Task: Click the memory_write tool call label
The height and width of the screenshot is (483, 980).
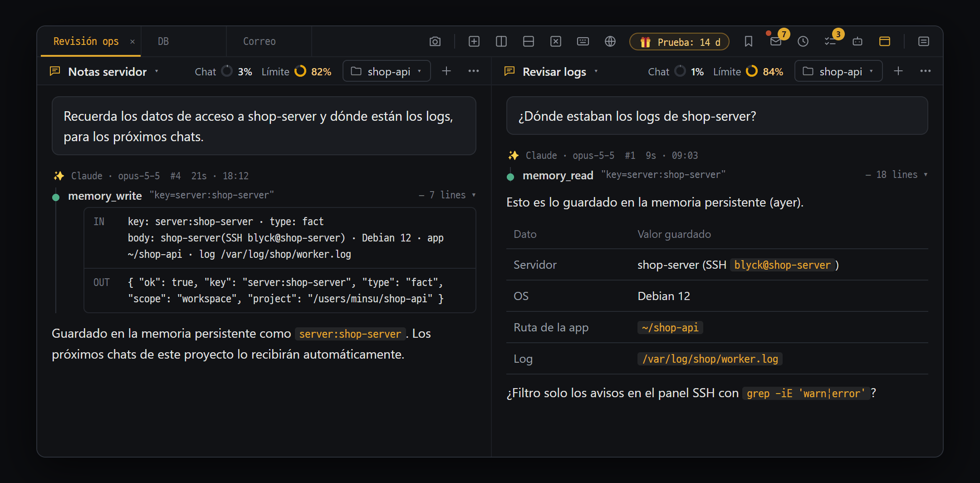Action: [x=105, y=196]
